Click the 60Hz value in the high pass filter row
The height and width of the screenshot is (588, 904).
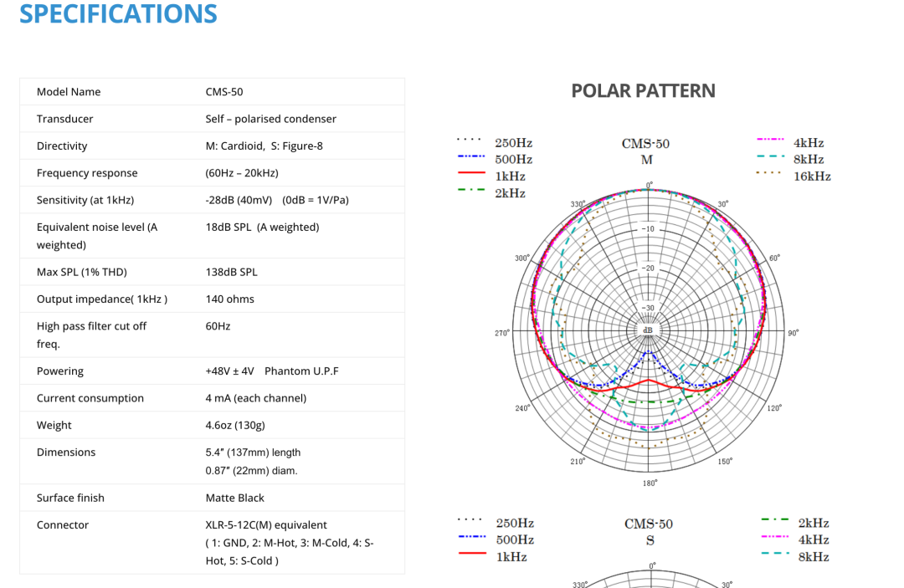(x=218, y=326)
